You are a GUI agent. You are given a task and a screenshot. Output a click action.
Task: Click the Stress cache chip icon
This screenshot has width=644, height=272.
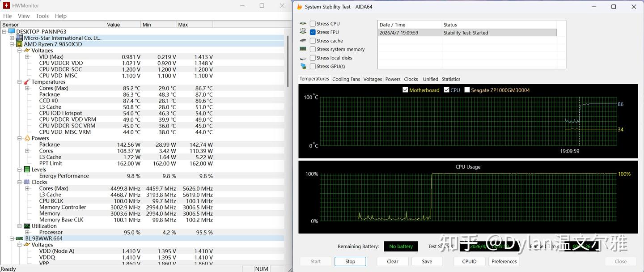pos(303,41)
